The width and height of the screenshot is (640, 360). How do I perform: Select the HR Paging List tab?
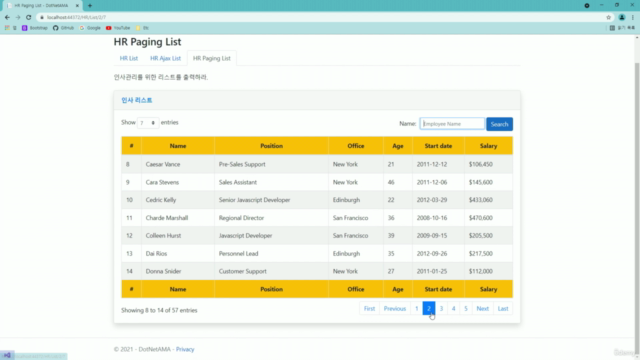(x=211, y=58)
